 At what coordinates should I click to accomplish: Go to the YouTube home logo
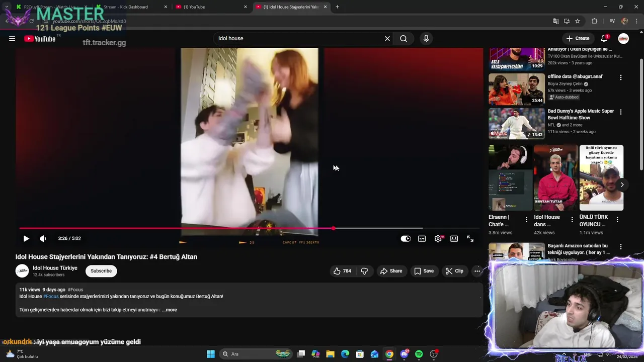pyautogui.click(x=40, y=39)
